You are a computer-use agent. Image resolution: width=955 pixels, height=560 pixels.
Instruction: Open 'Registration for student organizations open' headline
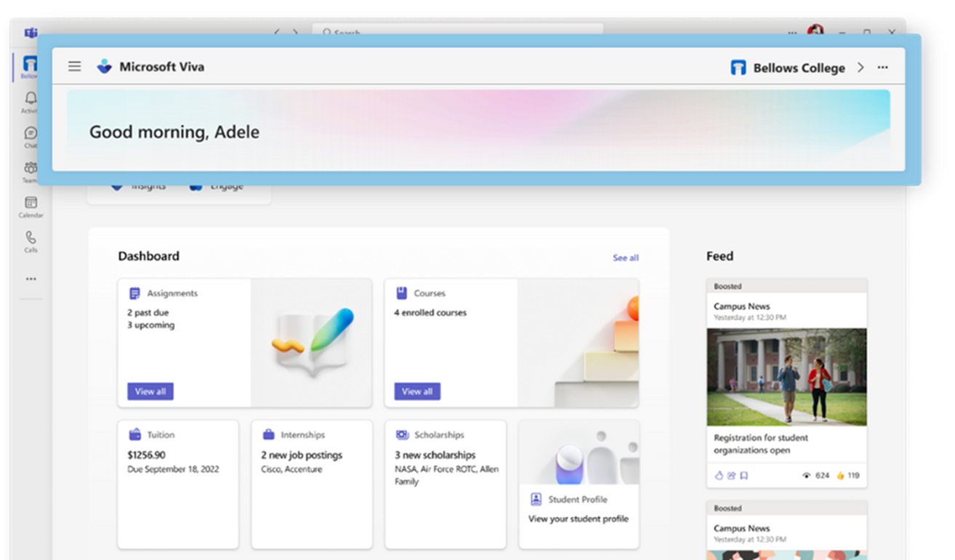click(x=760, y=444)
